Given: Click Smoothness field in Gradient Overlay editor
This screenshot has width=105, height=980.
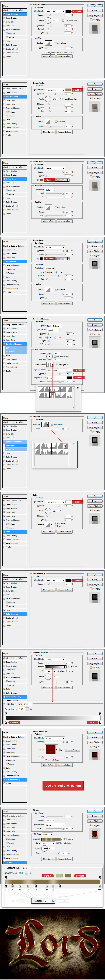Looking at the screenshot, I should click(x=21, y=709).
